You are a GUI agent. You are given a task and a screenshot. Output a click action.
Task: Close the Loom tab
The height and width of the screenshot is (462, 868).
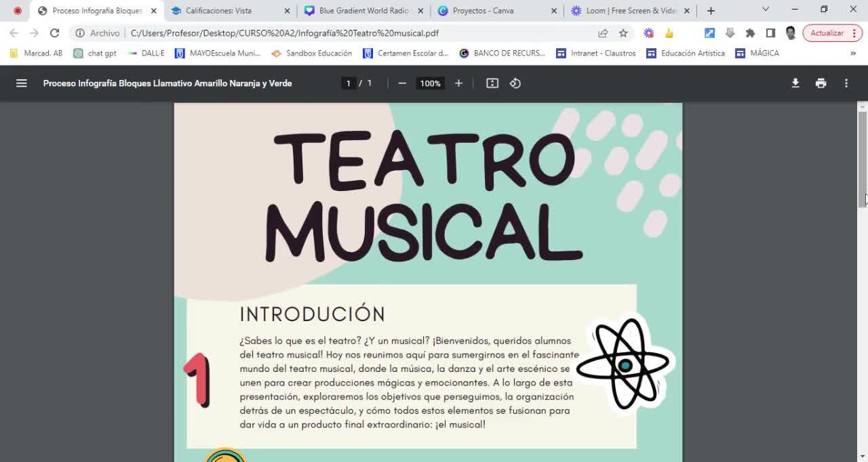[687, 11]
